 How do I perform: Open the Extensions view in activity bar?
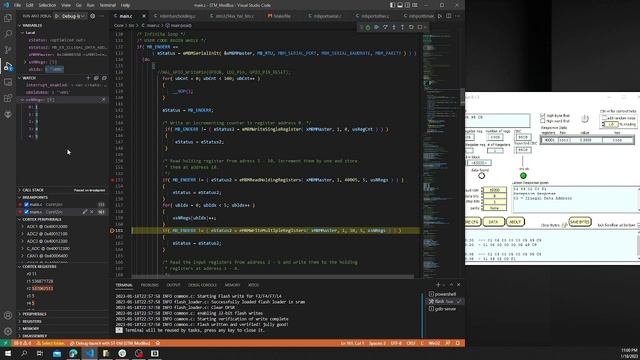click(x=8, y=98)
